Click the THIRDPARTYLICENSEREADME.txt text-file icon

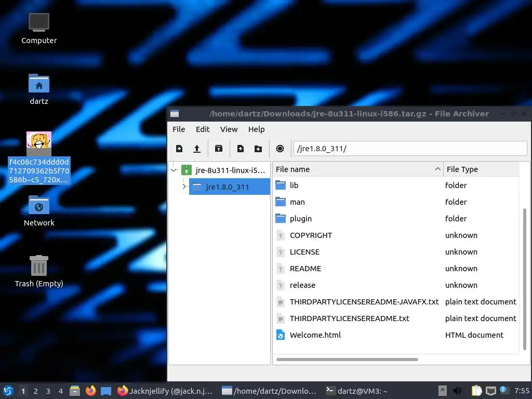click(280, 318)
